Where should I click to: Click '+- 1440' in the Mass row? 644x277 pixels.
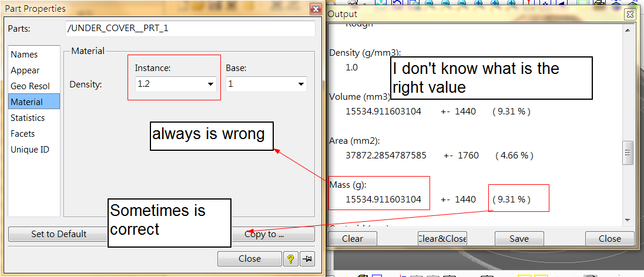458,200
